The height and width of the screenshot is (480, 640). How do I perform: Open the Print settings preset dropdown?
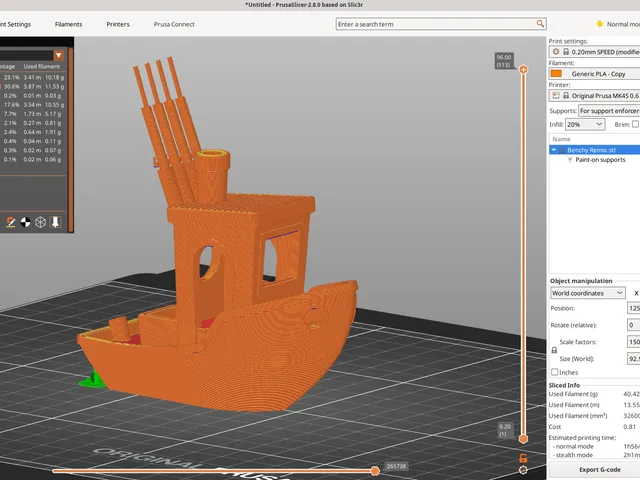594,52
